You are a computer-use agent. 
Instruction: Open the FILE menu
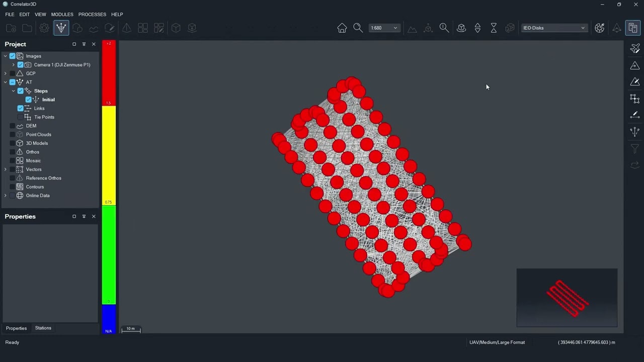(10, 15)
